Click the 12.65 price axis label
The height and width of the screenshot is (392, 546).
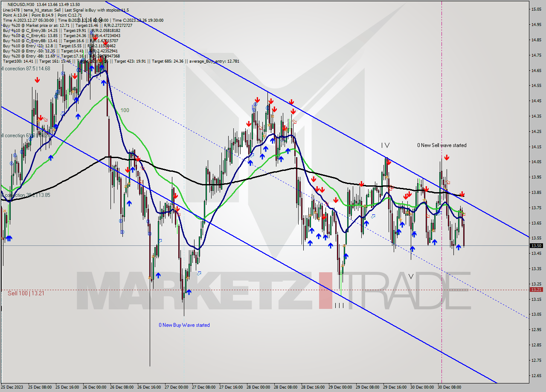point(536,375)
